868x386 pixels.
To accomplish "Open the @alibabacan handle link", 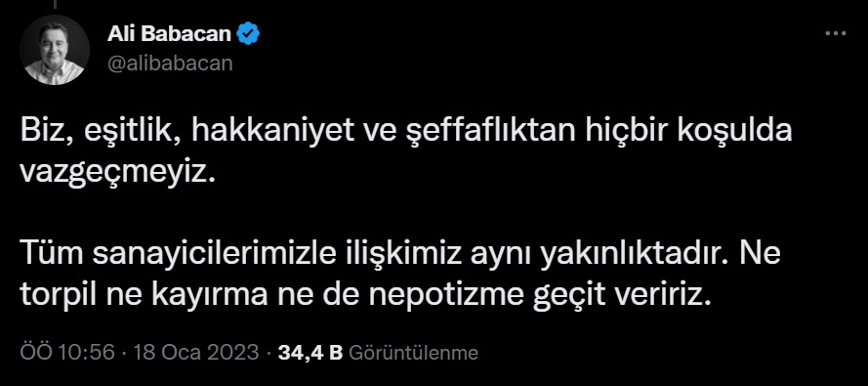I will pyautogui.click(x=169, y=64).
